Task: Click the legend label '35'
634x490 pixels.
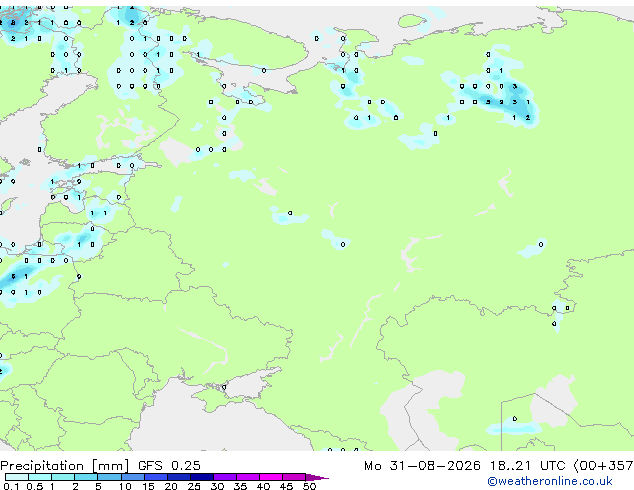Action: [240, 486]
